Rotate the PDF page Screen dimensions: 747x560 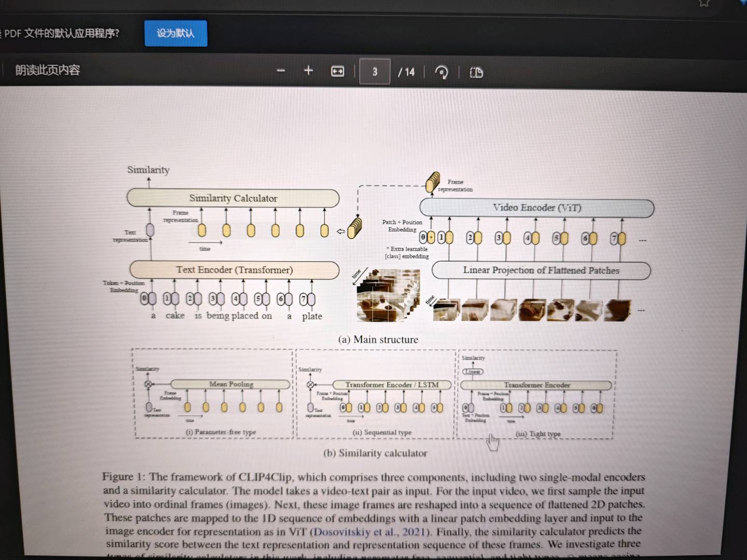coord(441,72)
